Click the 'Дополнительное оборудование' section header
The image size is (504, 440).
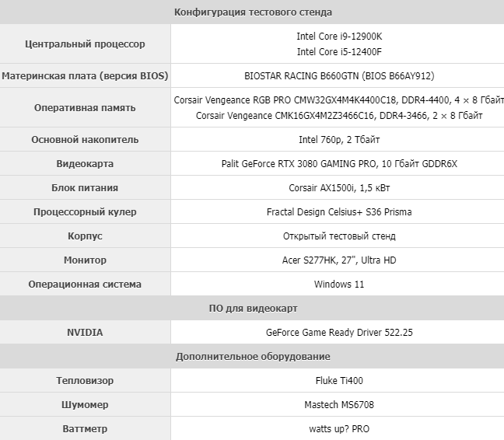pyautogui.click(x=253, y=357)
